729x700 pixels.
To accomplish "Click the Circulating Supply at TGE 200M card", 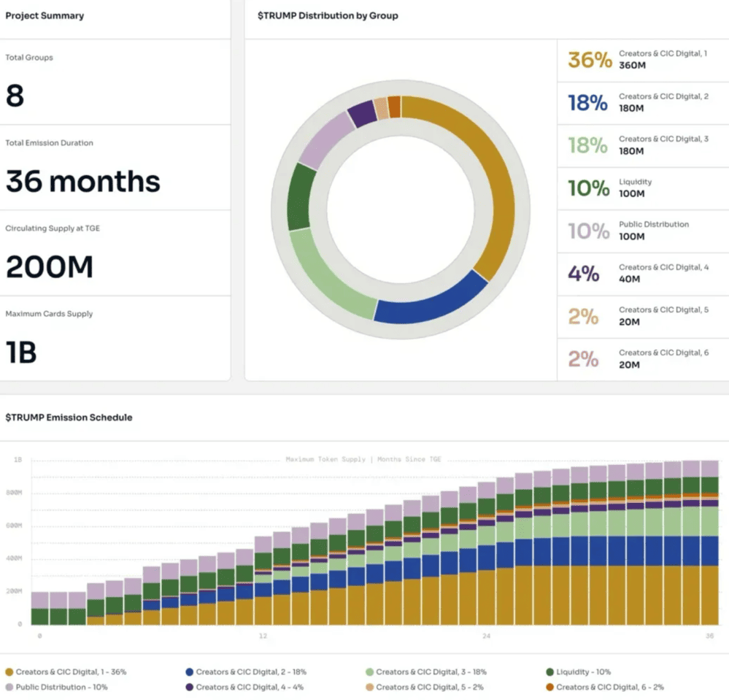I will [x=115, y=253].
